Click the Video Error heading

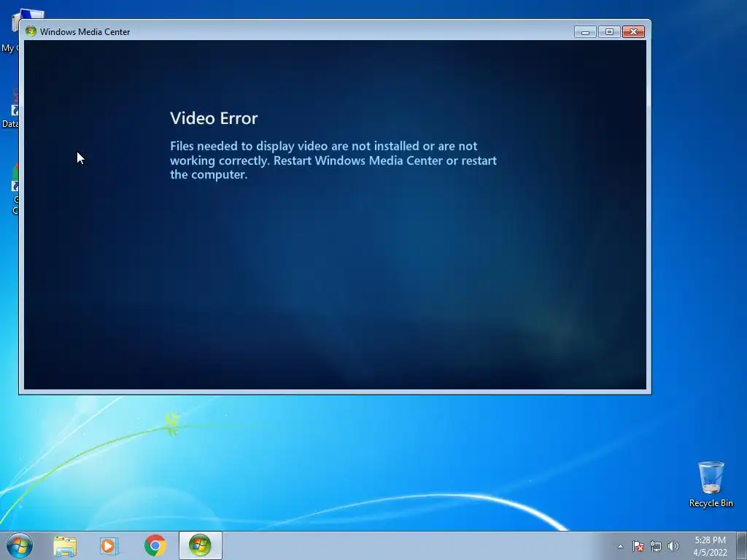[214, 118]
